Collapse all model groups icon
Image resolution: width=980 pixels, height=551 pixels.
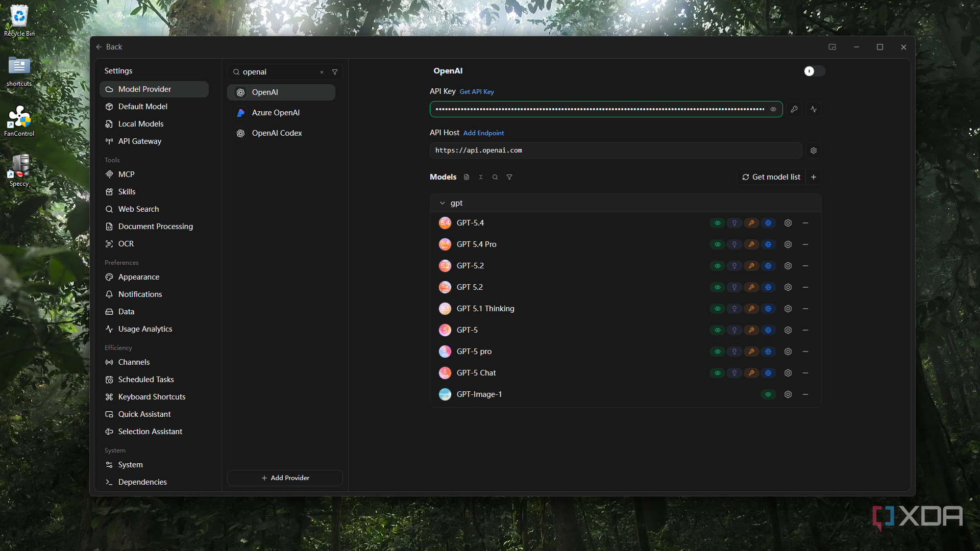481,177
